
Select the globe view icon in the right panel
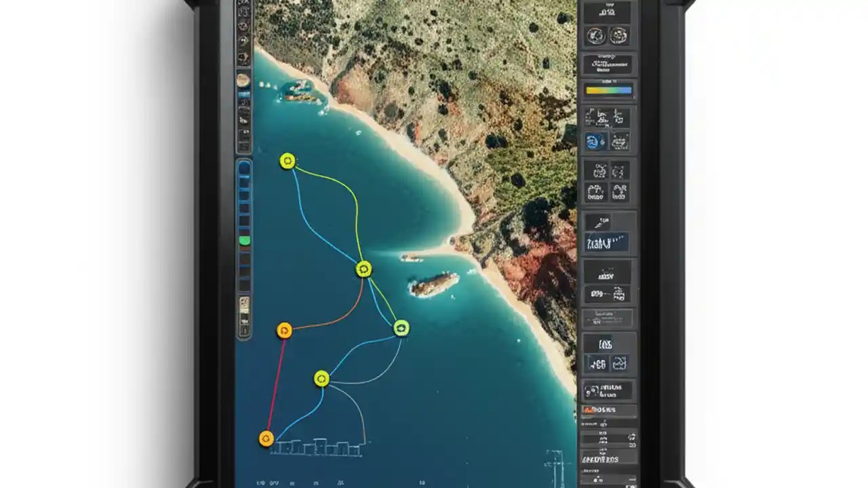[594, 35]
